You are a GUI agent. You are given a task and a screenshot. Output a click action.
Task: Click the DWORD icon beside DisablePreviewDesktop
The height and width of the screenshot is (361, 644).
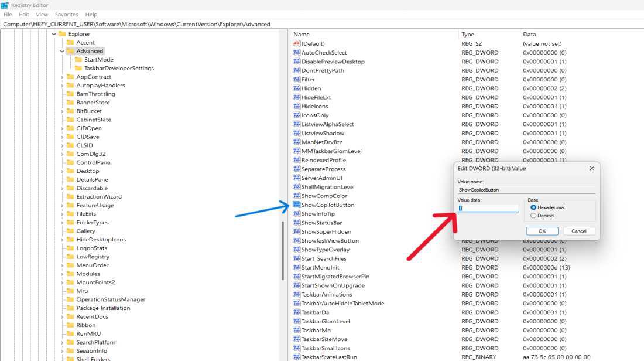point(297,62)
